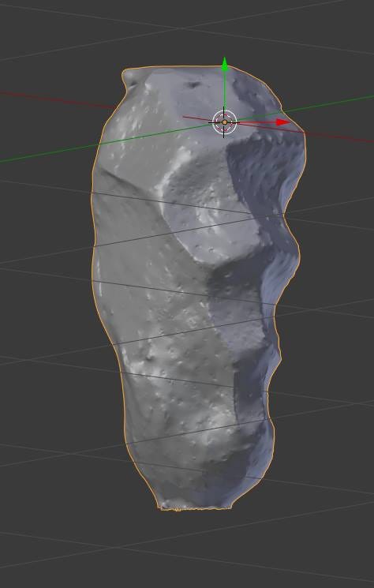
Task: Click the red X-axis gizmo arrowhead
Action: click(x=284, y=122)
